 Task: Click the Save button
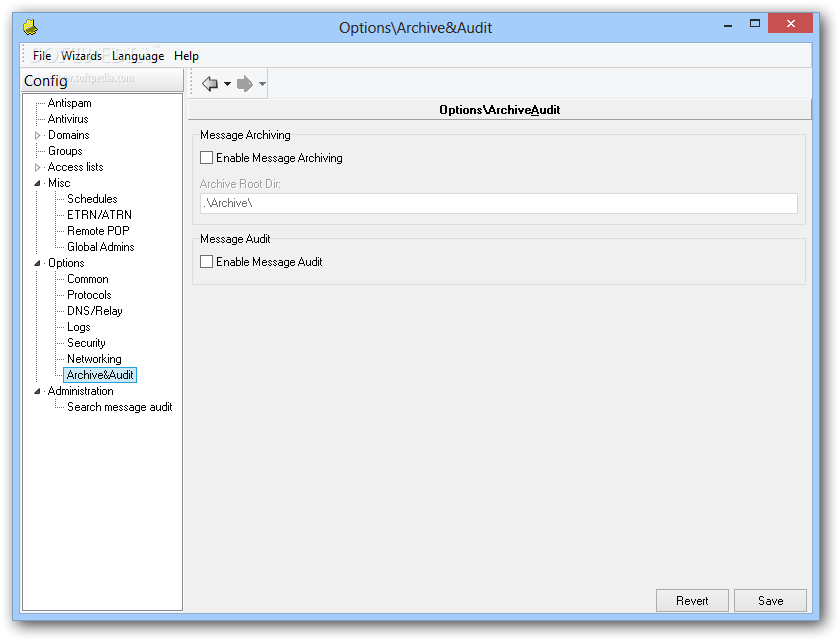coord(770,601)
